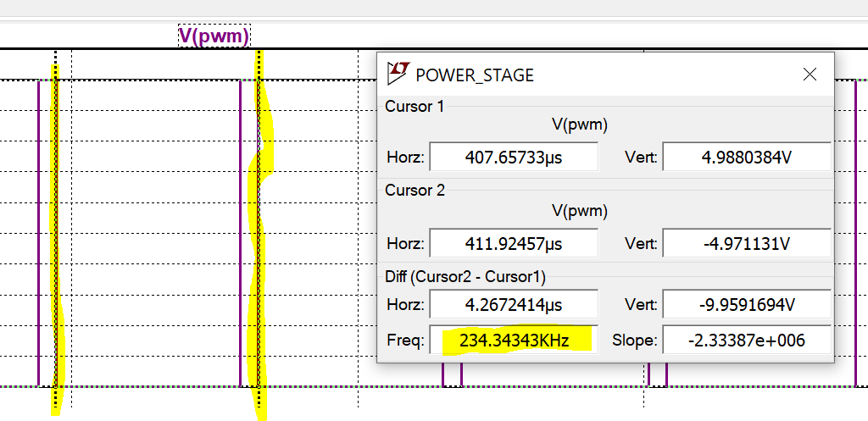Click Diff (Cursor2 - Cursor1) group label
The height and width of the screenshot is (421, 868).
(x=465, y=277)
